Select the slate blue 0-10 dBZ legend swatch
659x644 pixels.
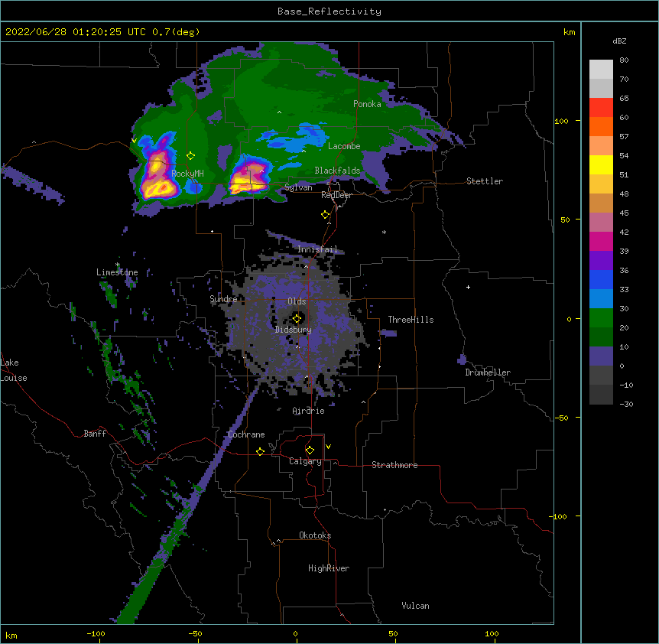[x=601, y=356]
